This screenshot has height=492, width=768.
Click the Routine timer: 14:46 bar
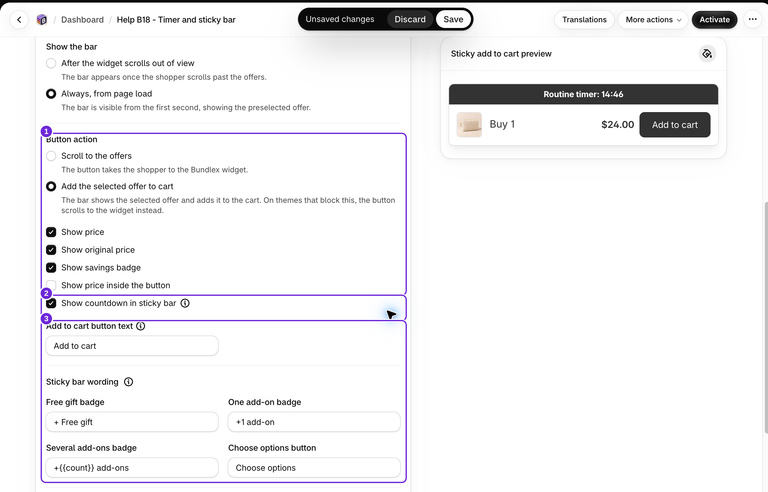[x=583, y=94]
